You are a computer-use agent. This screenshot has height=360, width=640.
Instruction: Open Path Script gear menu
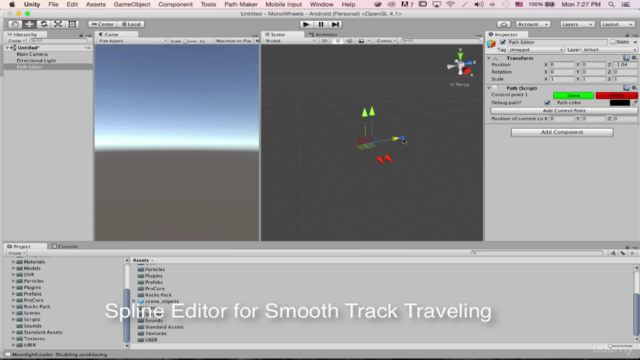(634, 88)
